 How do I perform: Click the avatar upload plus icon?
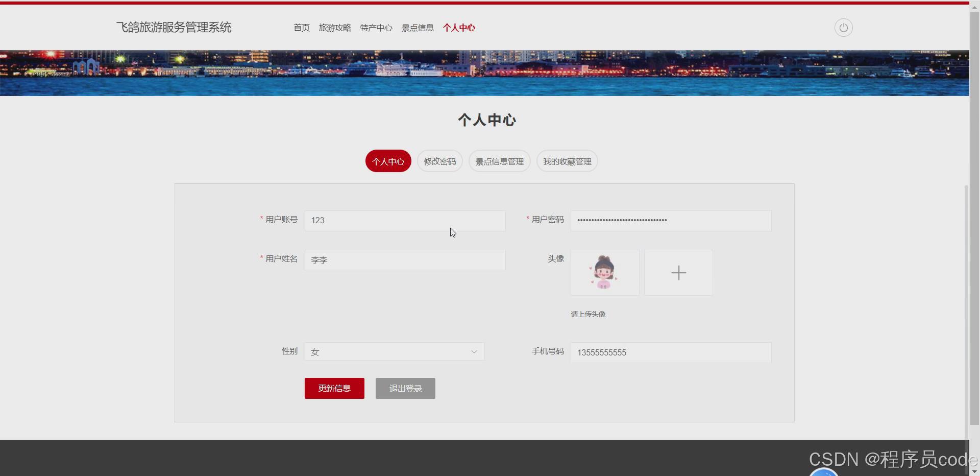[x=678, y=273]
